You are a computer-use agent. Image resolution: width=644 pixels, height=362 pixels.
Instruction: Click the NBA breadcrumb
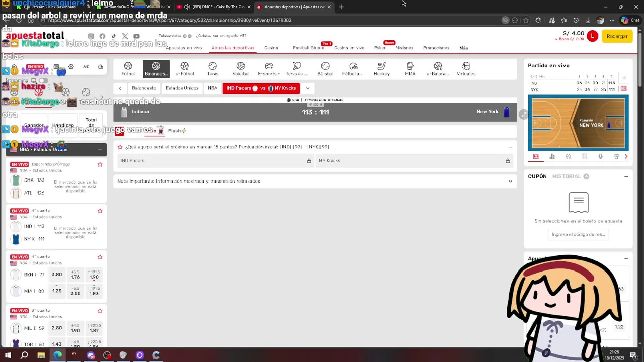point(213,88)
